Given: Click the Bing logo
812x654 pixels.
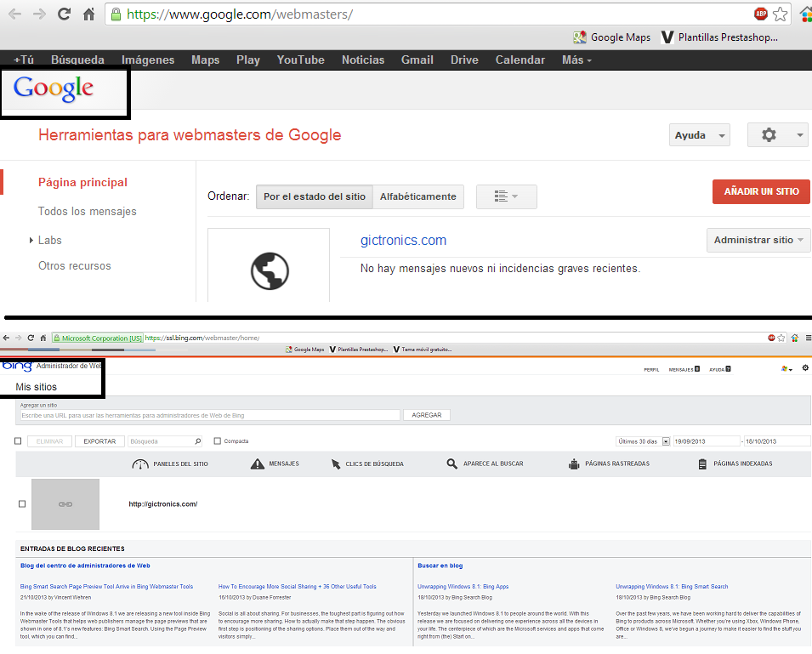Looking at the screenshot, I should coord(17,366).
